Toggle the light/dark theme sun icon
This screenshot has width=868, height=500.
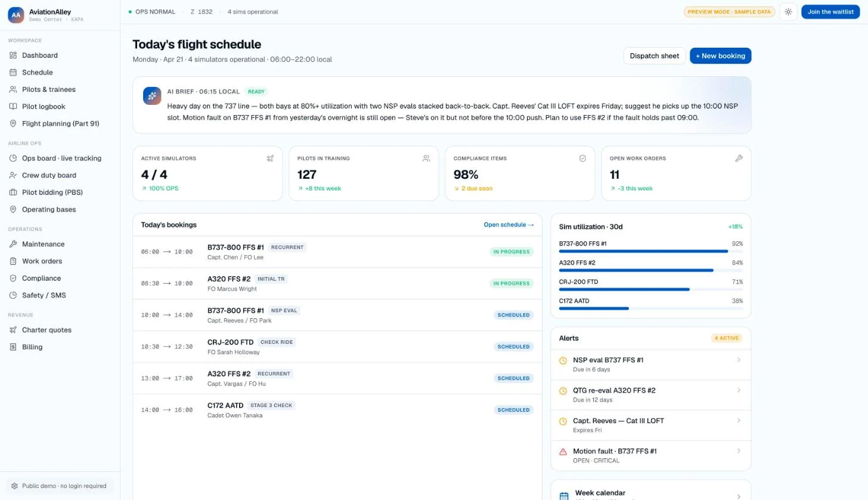tap(788, 12)
